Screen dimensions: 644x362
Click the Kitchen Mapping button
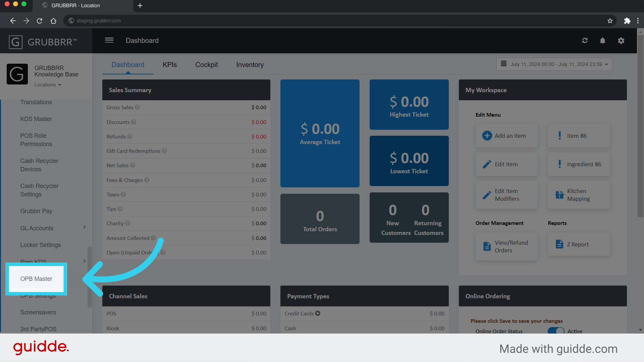(579, 195)
